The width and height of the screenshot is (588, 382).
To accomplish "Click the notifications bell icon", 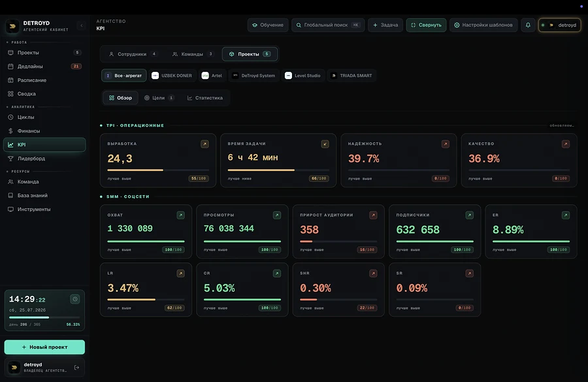I will coord(528,25).
